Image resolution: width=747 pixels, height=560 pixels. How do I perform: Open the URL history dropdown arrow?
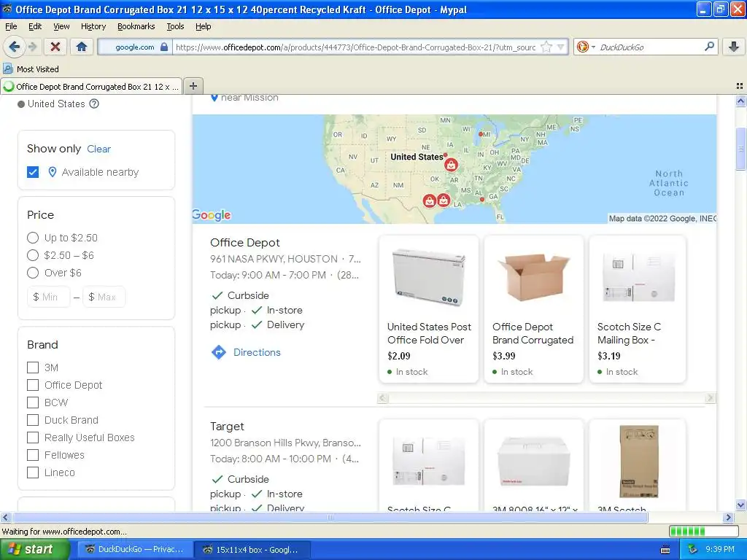[561, 47]
